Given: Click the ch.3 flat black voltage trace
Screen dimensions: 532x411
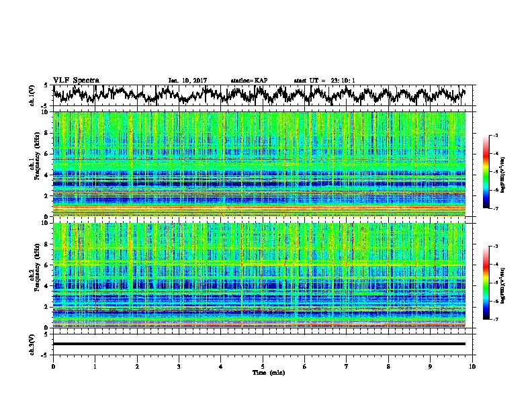Looking at the screenshot, I should click(x=259, y=344).
